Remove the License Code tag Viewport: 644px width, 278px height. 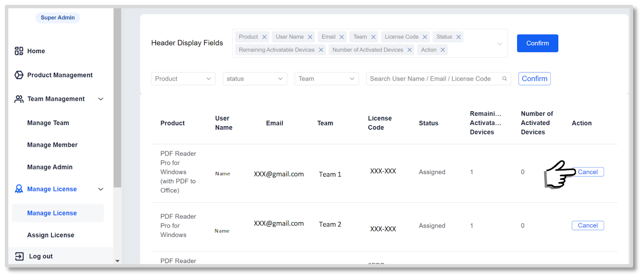coord(425,37)
